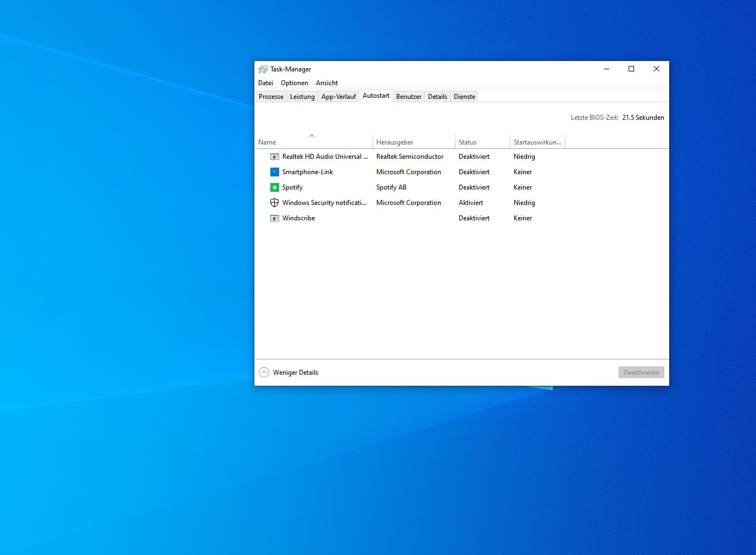Image resolution: width=756 pixels, height=555 pixels.
Task: Open the Datei menu
Action: pos(266,83)
